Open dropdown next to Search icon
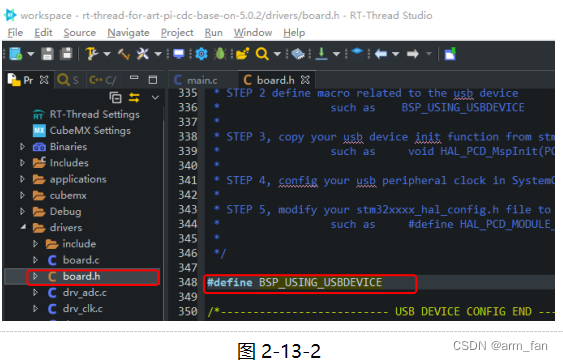 [x=277, y=54]
